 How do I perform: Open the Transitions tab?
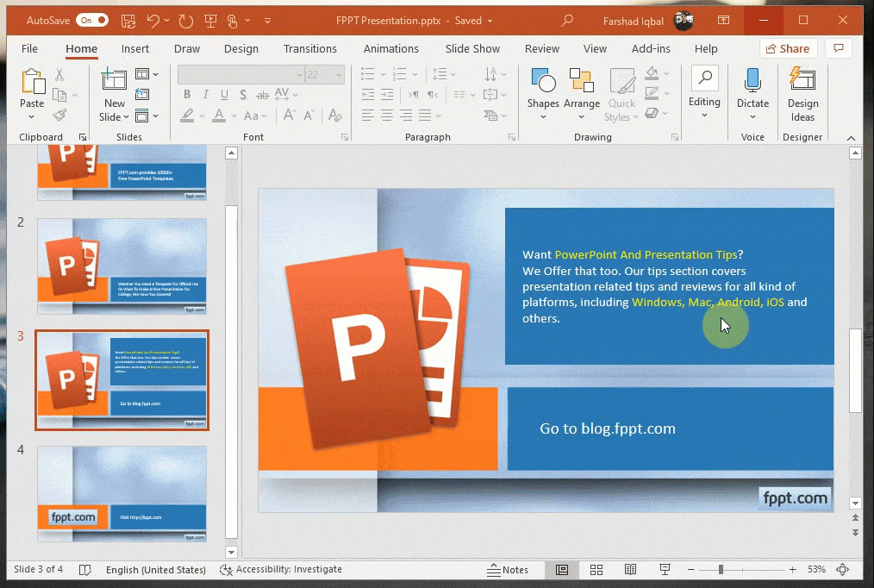[x=310, y=49]
